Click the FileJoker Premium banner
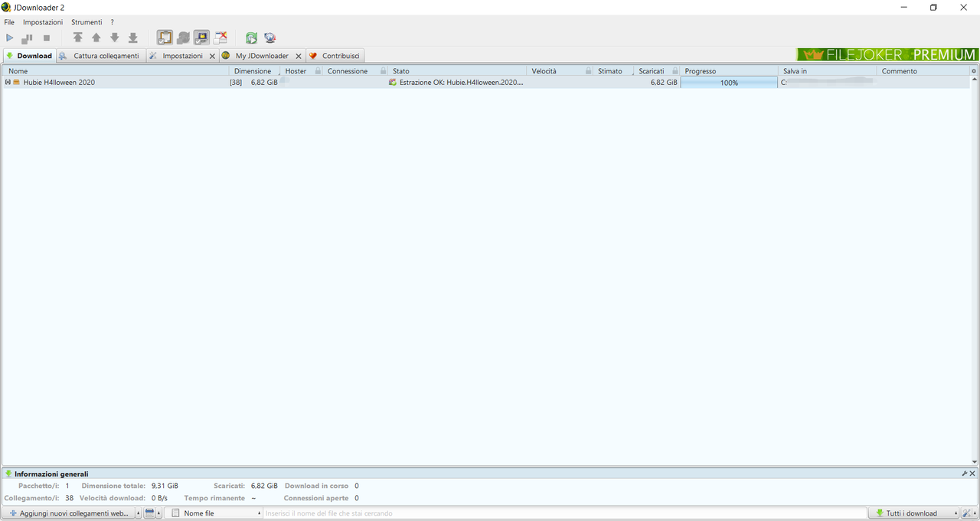The width and height of the screenshot is (980, 521). pyautogui.click(x=887, y=54)
